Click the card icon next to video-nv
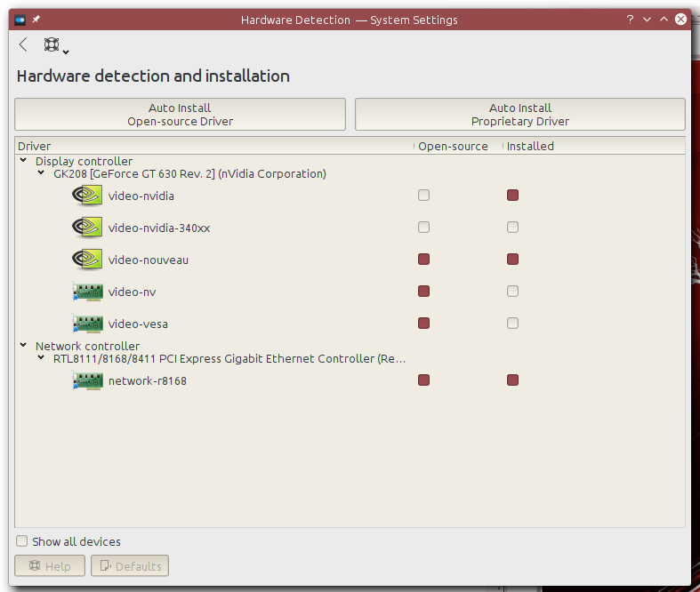The height and width of the screenshot is (592, 700). click(x=87, y=292)
